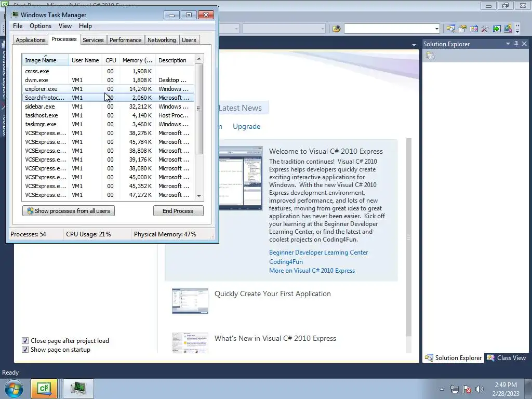Click Find in Files folder icon
This screenshot has height=399, width=532.
pyautogui.click(x=336, y=29)
